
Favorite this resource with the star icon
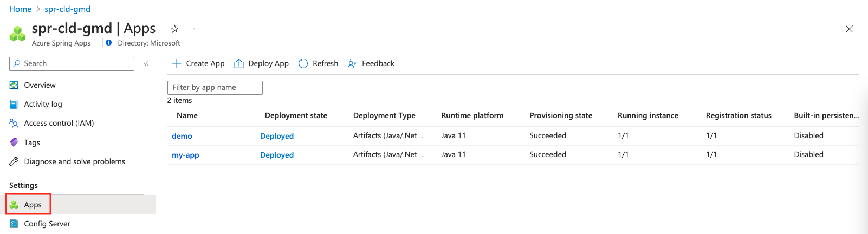pyautogui.click(x=174, y=29)
